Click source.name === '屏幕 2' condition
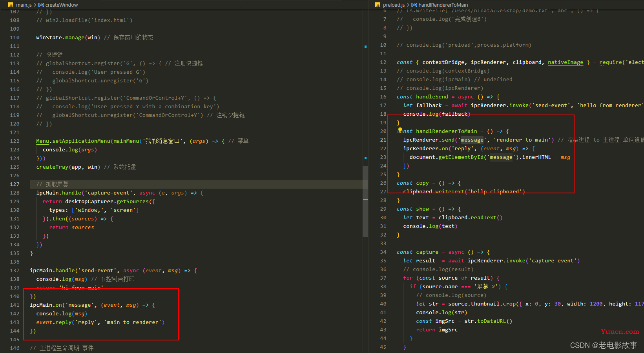 (461, 287)
